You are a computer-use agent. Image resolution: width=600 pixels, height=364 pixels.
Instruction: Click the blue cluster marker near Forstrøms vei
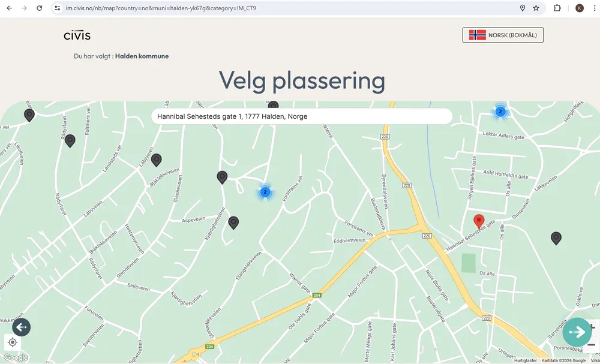(265, 192)
